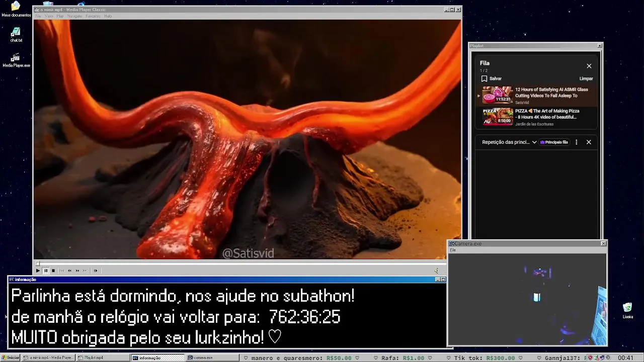The image size is (644, 362).
Task: Open the chat.txt desktop file
Action: 16,35
